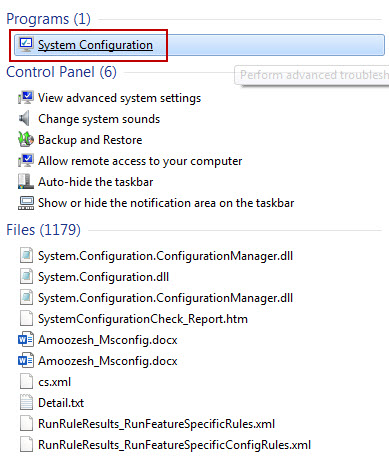The width and height of the screenshot is (389, 460).
Task: Click the View advanced system settings icon
Action: click(26, 98)
